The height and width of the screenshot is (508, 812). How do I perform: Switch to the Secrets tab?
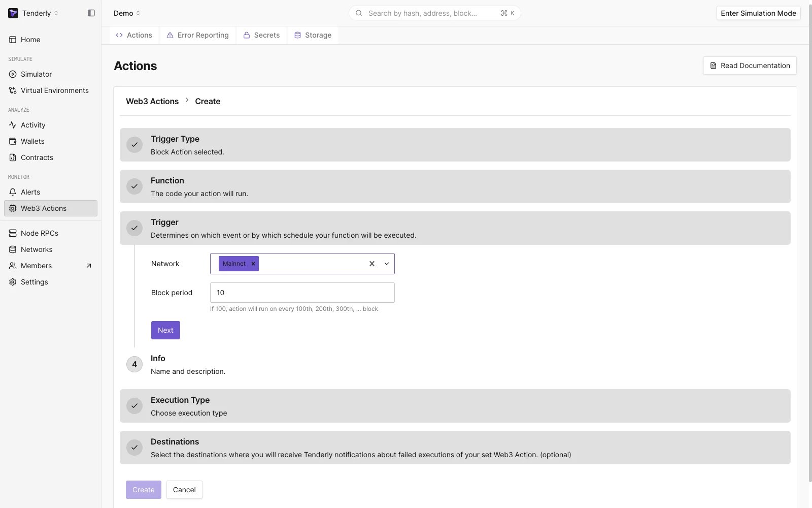click(261, 35)
